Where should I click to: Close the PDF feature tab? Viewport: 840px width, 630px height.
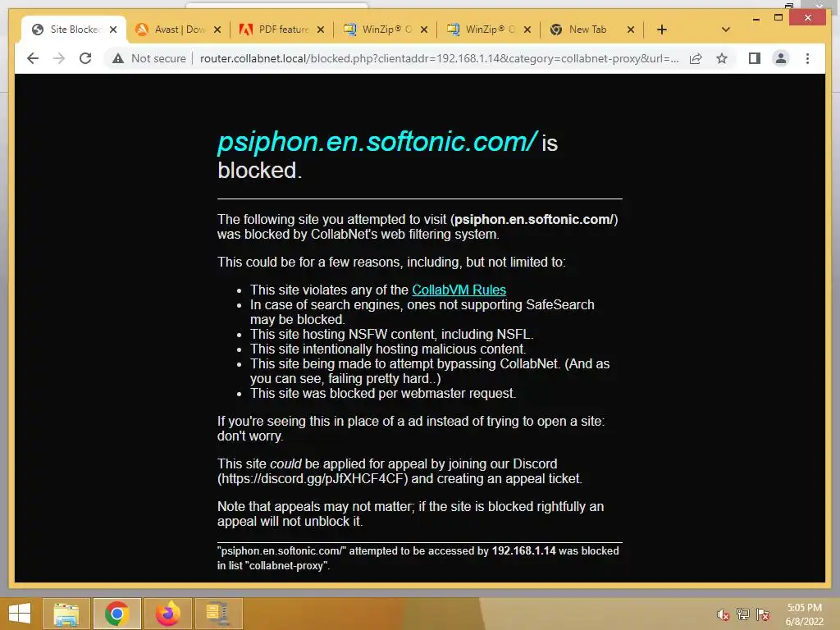coord(321,30)
